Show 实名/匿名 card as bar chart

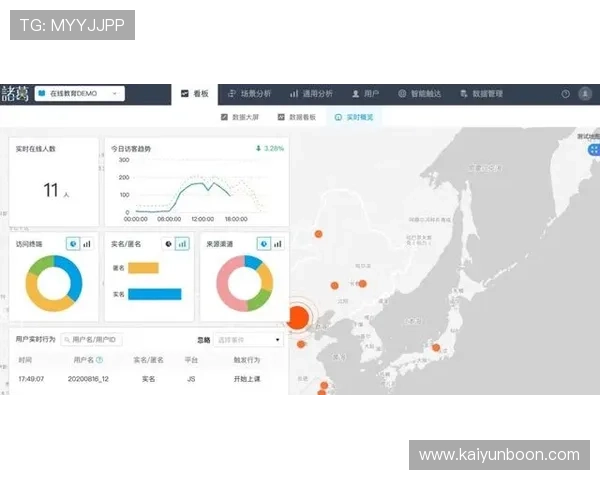click(182, 244)
